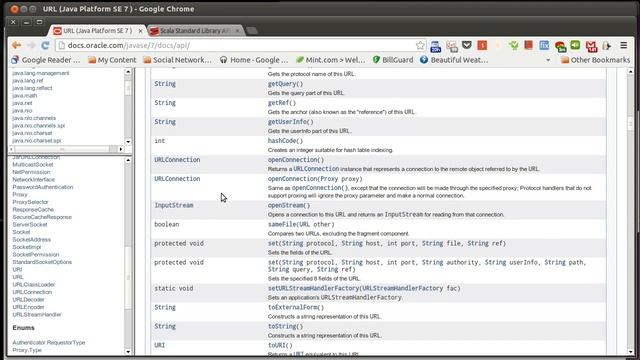Click packages list scroll-down arrow
This screenshot has height=360, width=640.
[x=128, y=142]
